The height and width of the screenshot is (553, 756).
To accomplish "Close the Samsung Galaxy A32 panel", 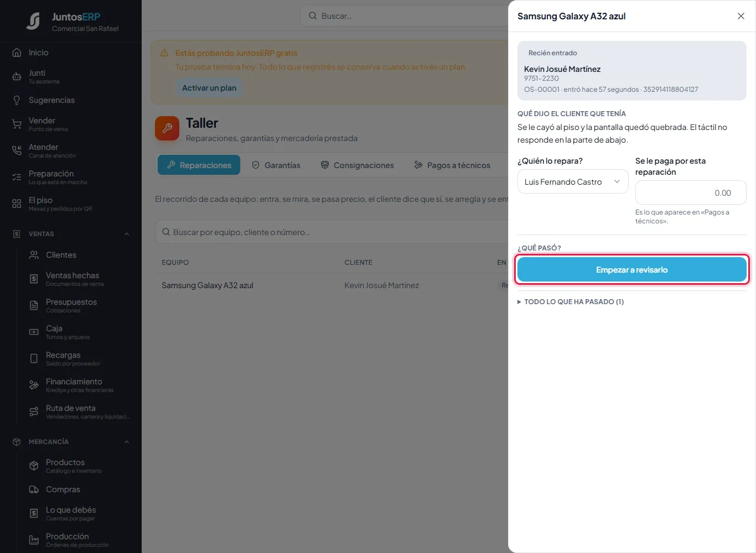I will (741, 16).
